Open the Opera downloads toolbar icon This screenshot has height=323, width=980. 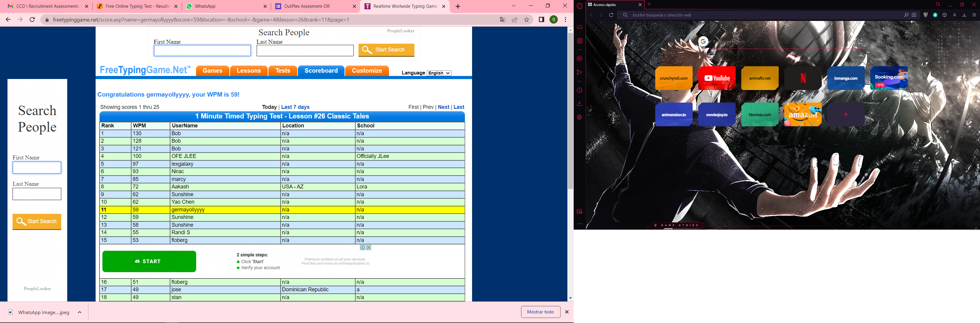(x=964, y=15)
